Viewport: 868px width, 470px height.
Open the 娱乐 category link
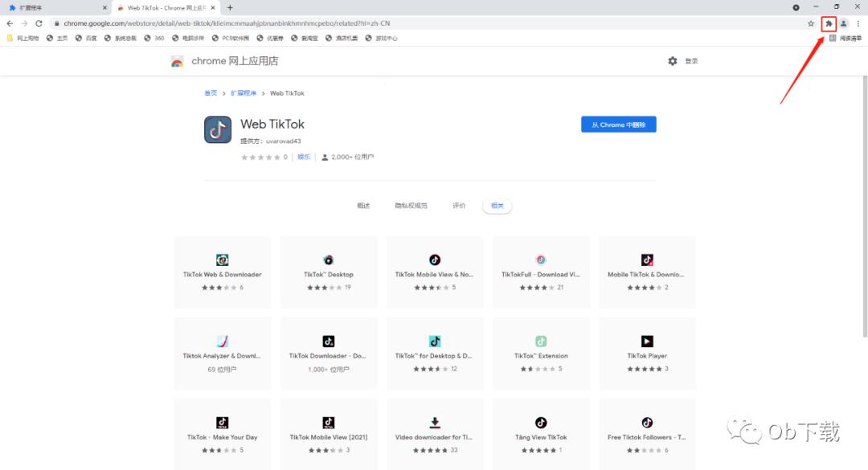pos(304,157)
